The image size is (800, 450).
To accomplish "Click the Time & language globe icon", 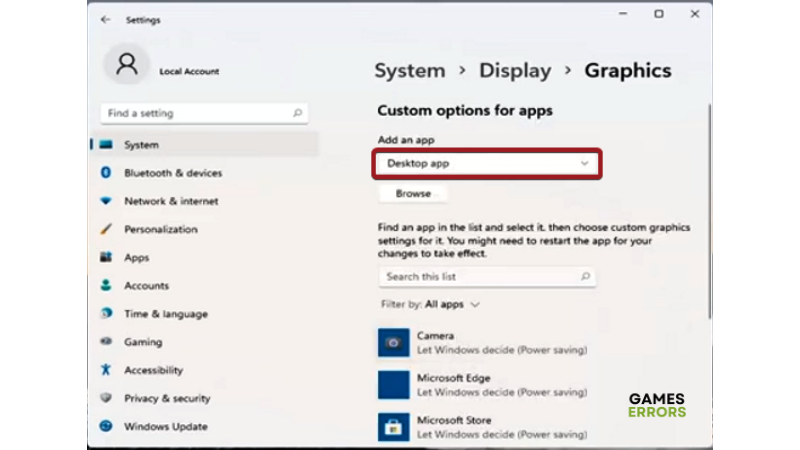I will pyautogui.click(x=106, y=313).
